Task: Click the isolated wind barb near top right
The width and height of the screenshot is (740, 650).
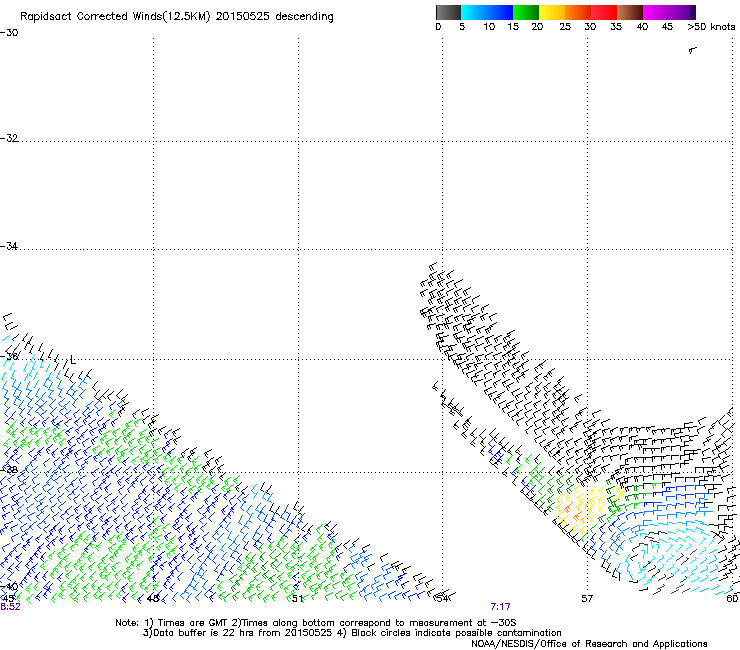Action: [692, 50]
